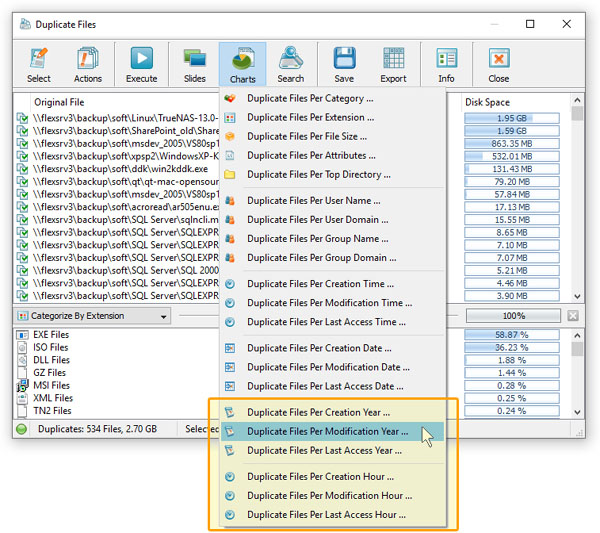600x533 pixels.
Task: Open Duplicate Files Per Creation Hour
Action: pyautogui.click(x=332, y=477)
